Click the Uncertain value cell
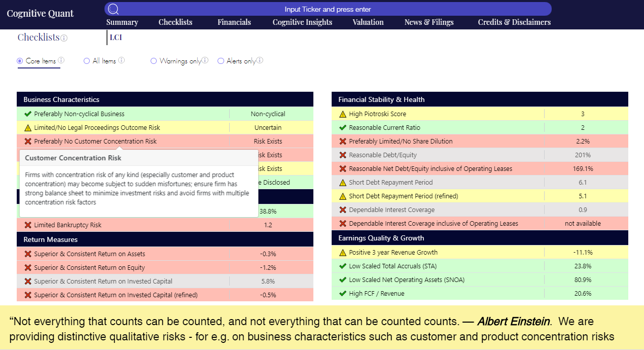Viewport: 644px width, 350px height. [x=268, y=128]
